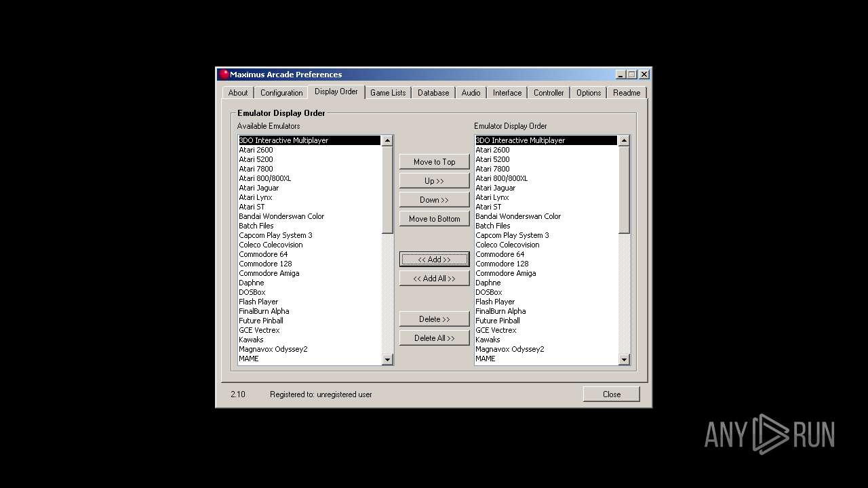
Task: Select Coleco Colecovision in Available Emulators
Action: (309, 245)
